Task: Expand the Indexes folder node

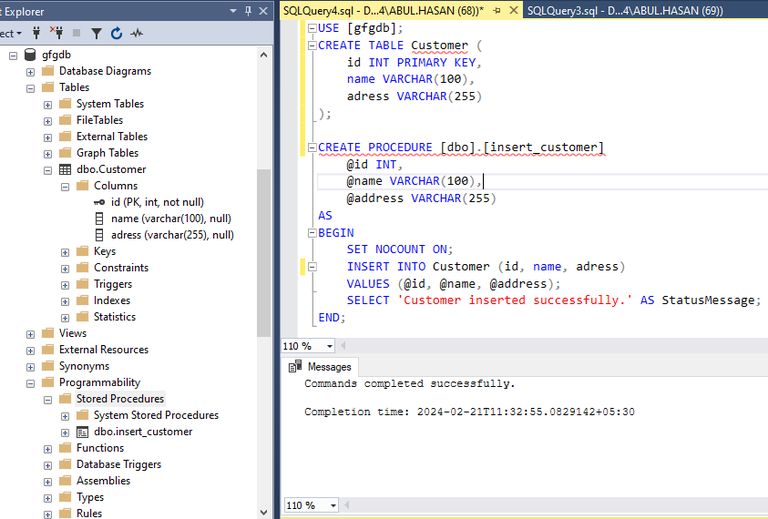Action: pyautogui.click(x=65, y=301)
